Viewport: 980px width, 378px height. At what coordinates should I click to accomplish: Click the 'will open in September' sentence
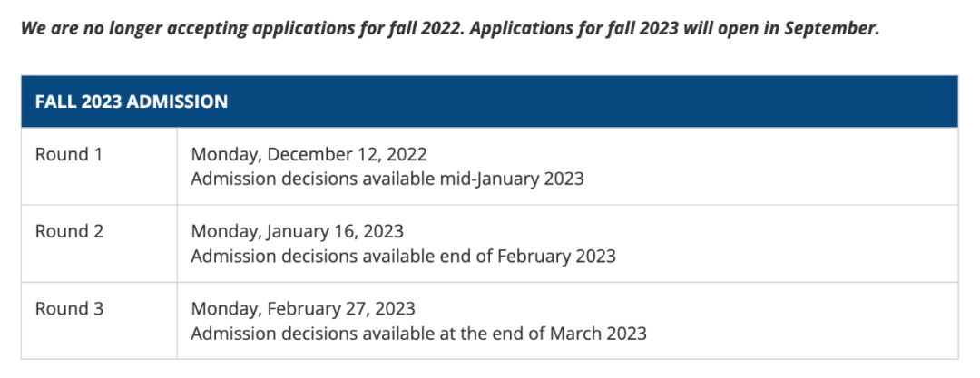(x=673, y=29)
